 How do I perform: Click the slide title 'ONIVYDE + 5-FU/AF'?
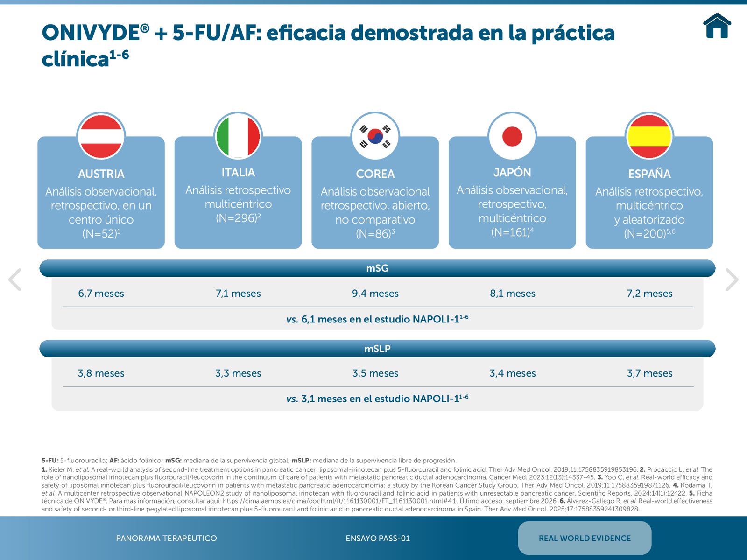click(x=328, y=46)
